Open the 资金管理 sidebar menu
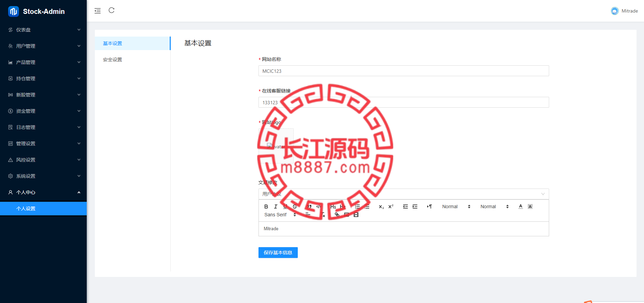The height and width of the screenshot is (303, 644). [43, 111]
